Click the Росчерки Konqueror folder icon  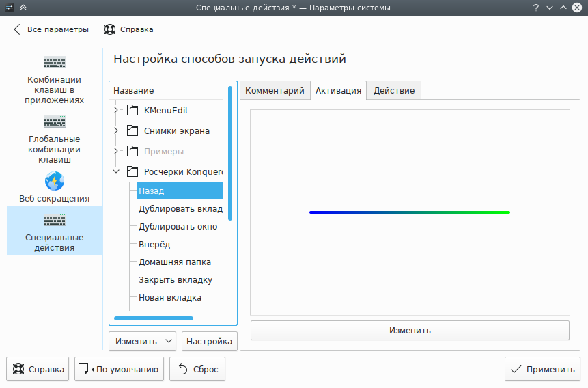(x=132, y=171)
